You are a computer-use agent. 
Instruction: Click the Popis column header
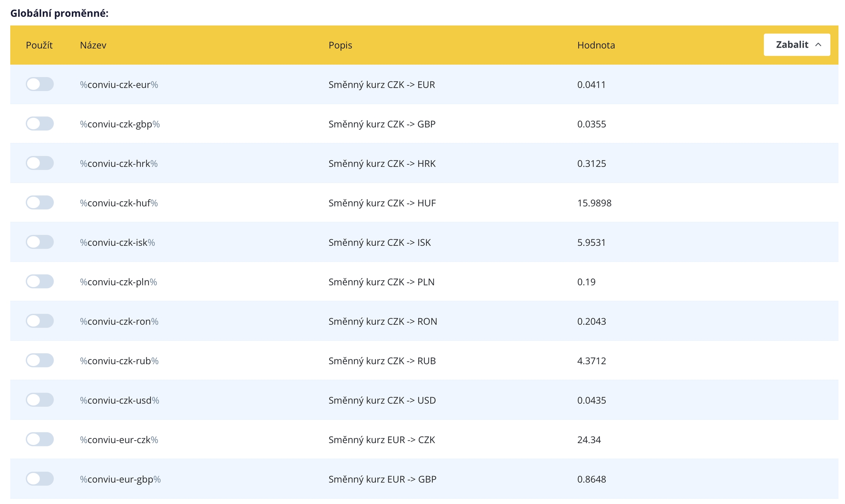click(x=340, y=45)
